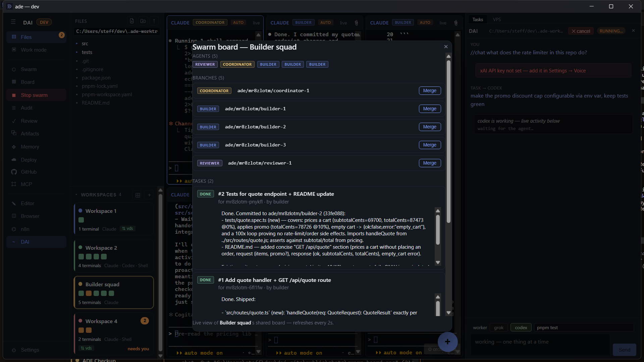Open Settings at sidebar bottom
The height and width of the screenshot is (362, 644).
[x=36, y=350]
